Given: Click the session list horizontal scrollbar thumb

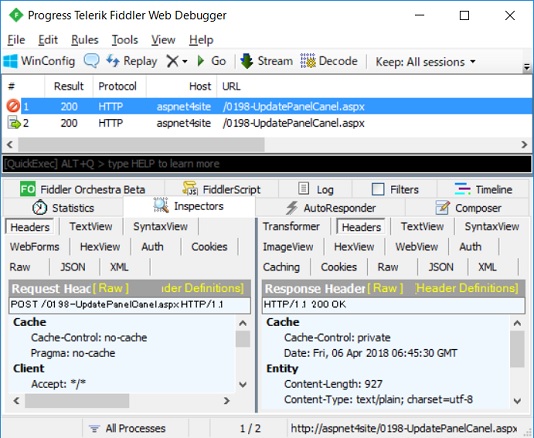Looking at the screenshot, I should tap(141, 144).
